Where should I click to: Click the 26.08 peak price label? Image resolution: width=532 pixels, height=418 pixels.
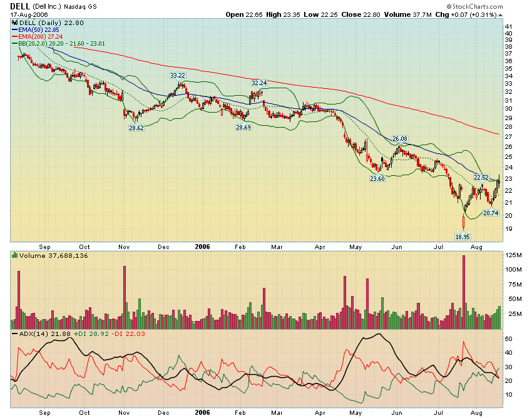pyautogui.click(x=400, y=138)
